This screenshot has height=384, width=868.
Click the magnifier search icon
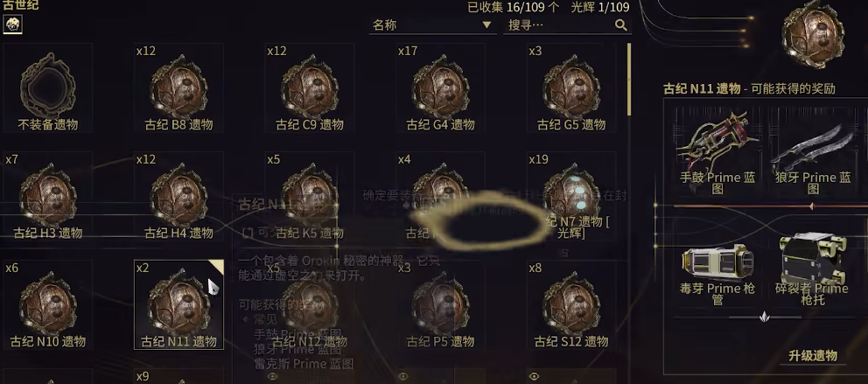pyautogui.click(x=621, y=24)
